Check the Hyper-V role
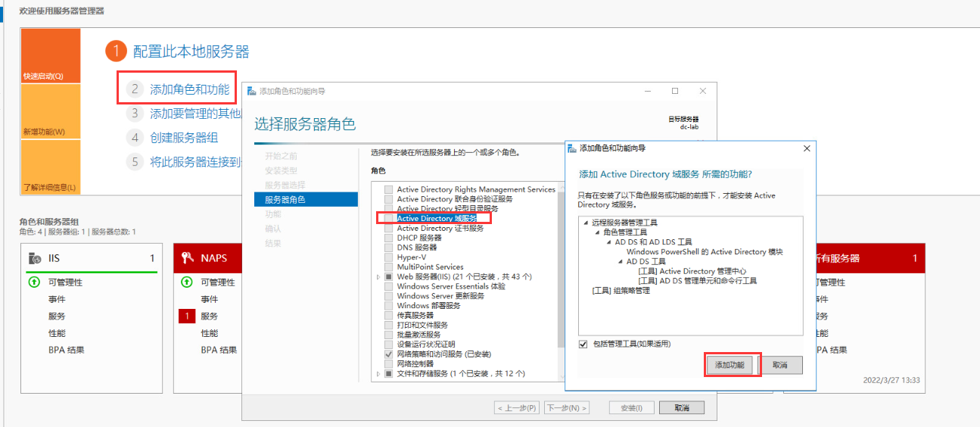Viewport: 980px width, 427px height. [x=388, y=257]
